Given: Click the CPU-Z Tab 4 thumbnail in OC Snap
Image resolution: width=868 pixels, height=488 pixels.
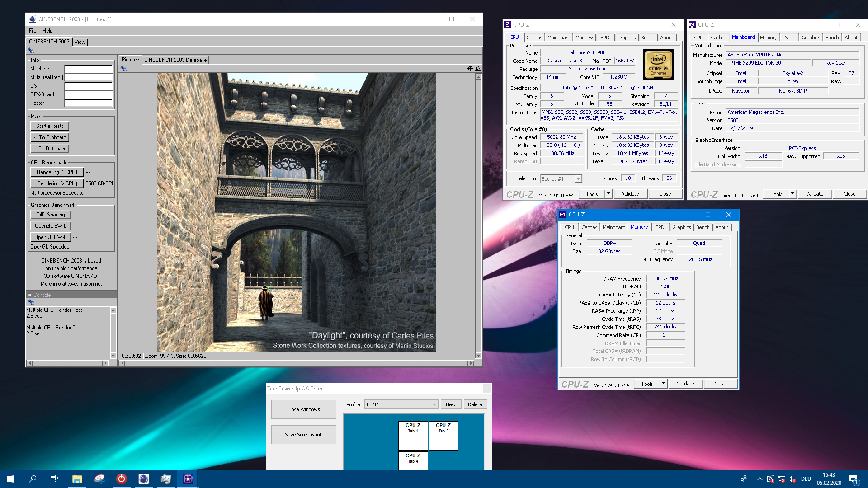Looking at the screenshot, I should pos(413,461).
